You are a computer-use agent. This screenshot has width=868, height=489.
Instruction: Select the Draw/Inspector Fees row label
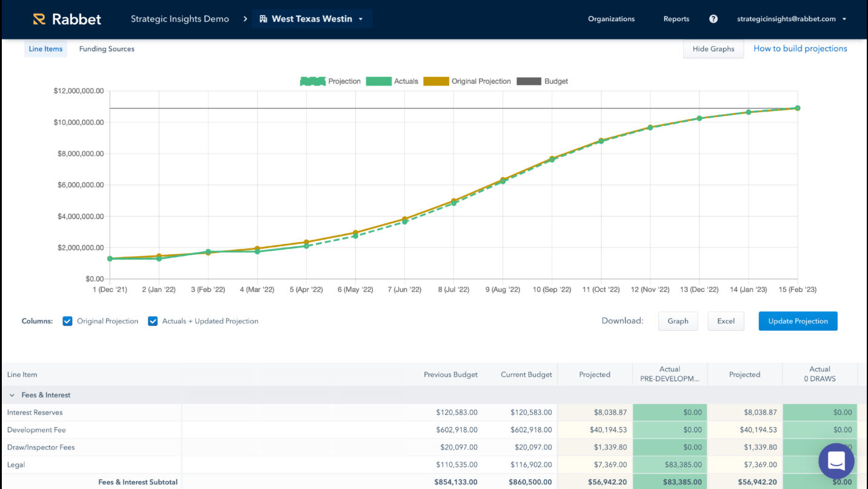coord(40,447)
